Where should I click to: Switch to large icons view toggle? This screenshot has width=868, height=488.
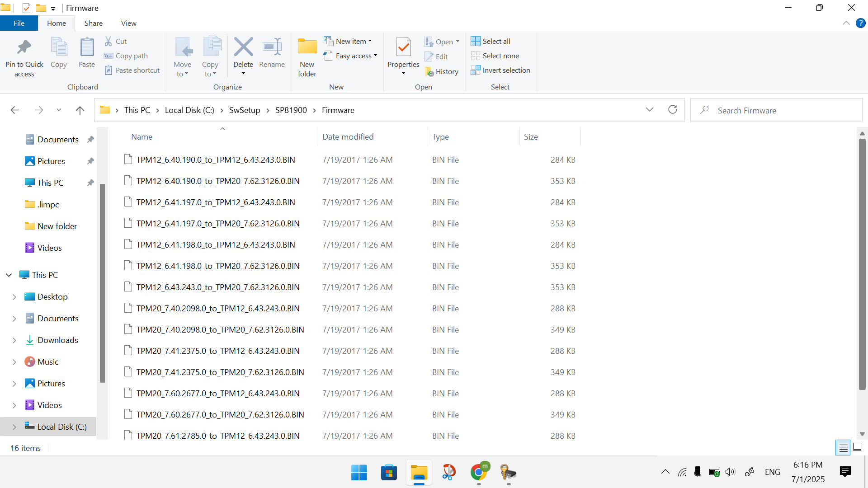[x=857, y=448]
